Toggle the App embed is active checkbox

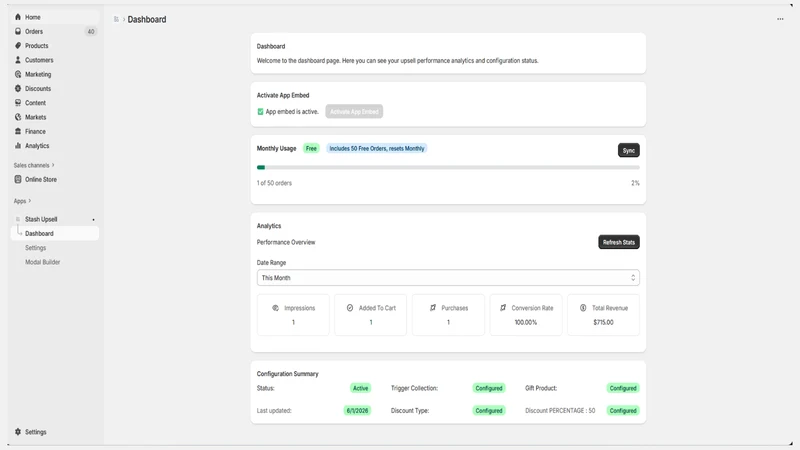[x=260, y=111]
